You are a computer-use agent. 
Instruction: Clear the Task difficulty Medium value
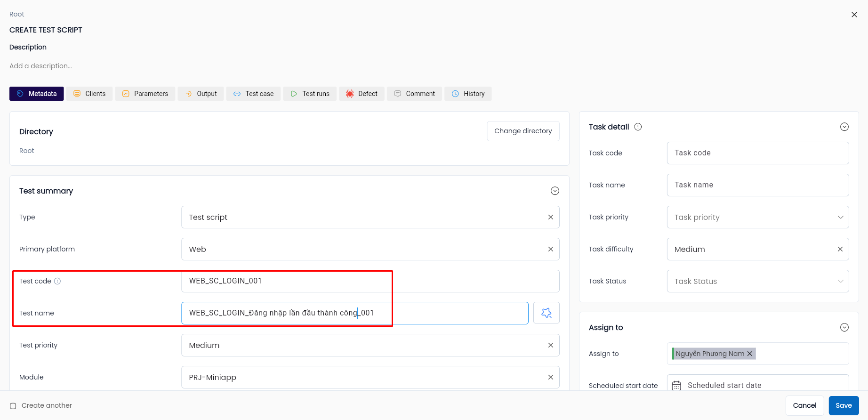[x=840, y=249]
